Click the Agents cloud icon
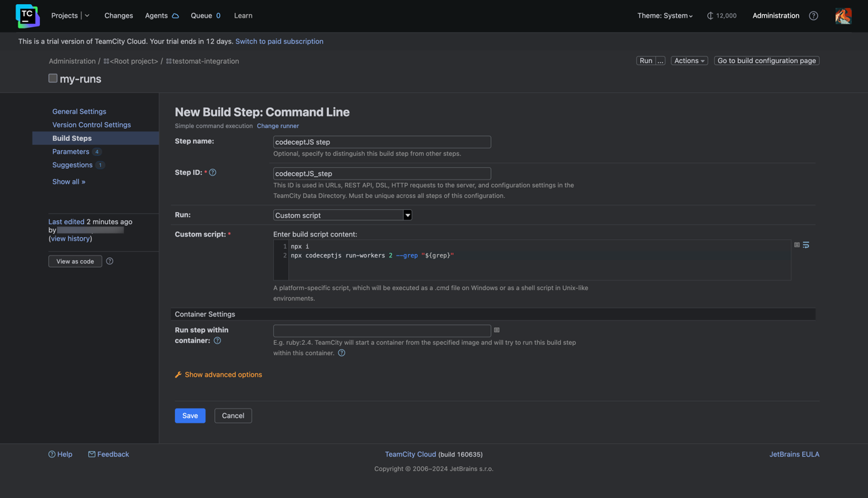 click(x=175, y=16)
